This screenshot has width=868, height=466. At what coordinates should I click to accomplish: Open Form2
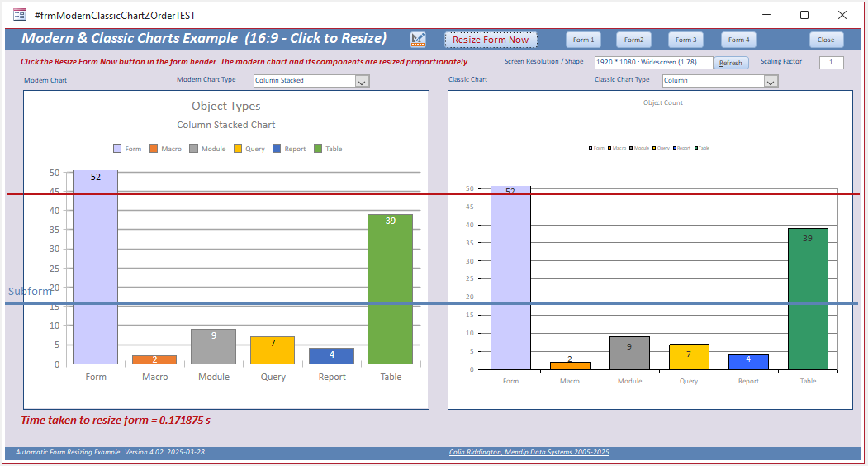coord(633,40)
